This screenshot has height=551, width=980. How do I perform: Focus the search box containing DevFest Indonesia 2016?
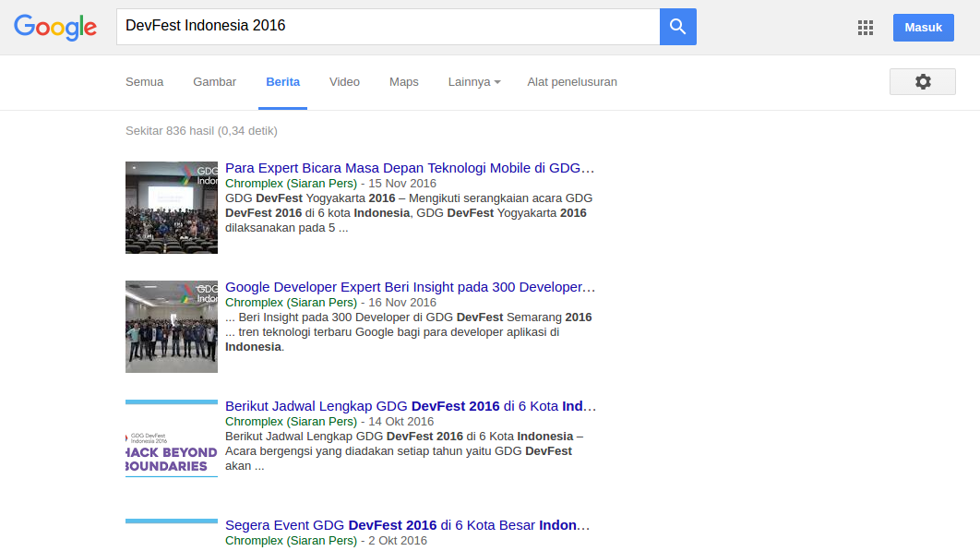388,27
